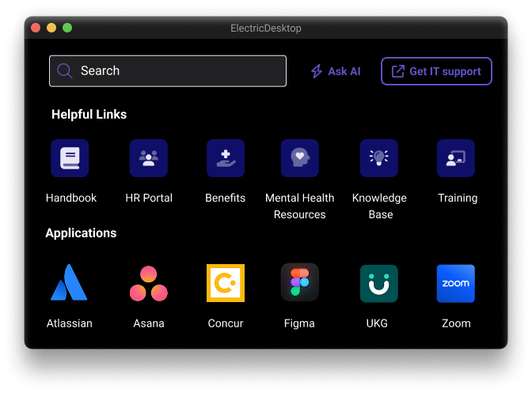
Task: Open the Concur application icon
Action: click(226, 283)
